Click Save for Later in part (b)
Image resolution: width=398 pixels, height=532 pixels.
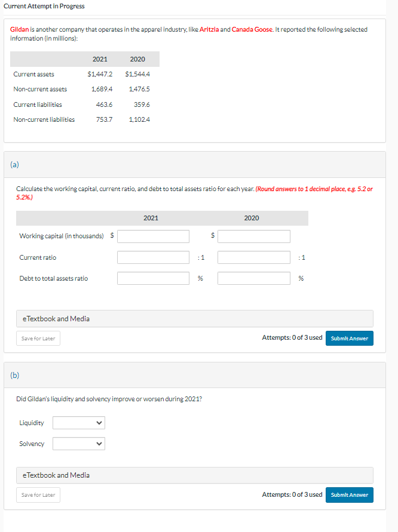[x=38, y=494]
